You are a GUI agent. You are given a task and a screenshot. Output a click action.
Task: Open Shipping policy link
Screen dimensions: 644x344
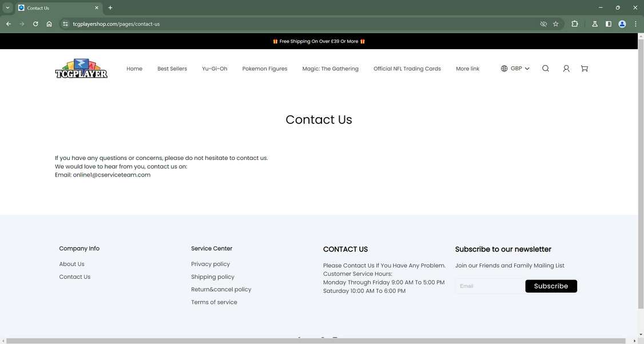213,277
